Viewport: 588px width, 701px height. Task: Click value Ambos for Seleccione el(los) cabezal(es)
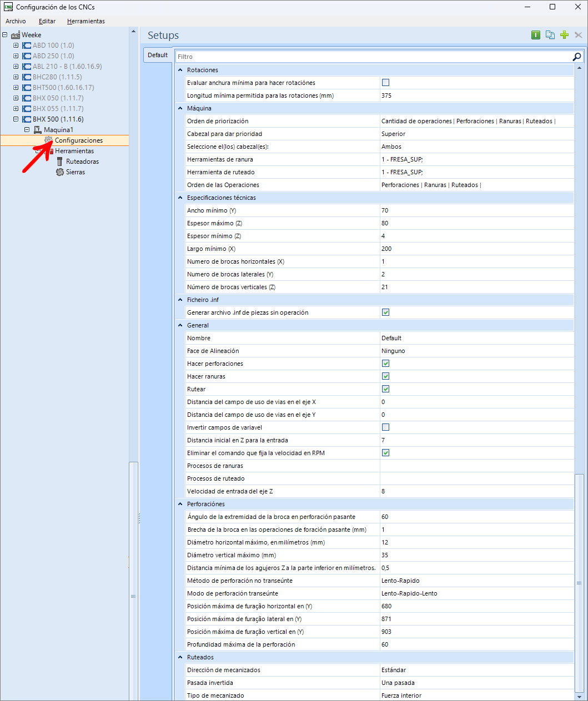pos(477,147)
